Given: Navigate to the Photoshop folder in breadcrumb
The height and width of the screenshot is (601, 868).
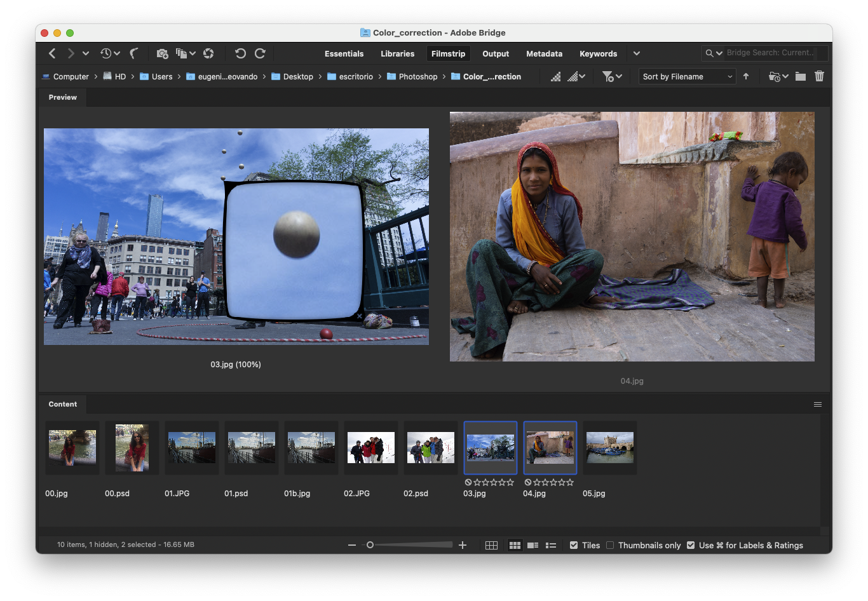Looking at the screenshot, I should click(418, 76).
